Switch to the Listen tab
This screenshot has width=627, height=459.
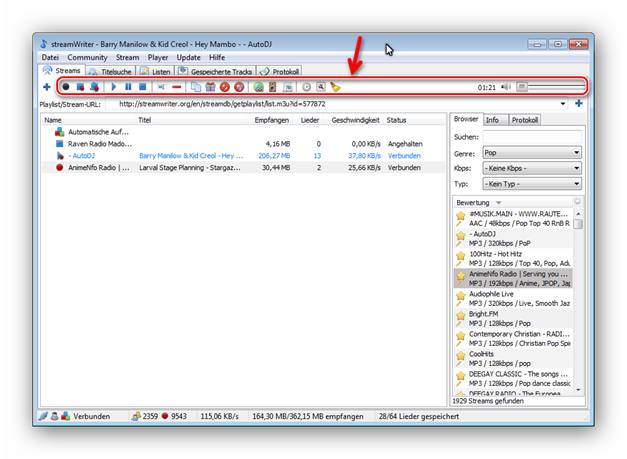point(156,72)
